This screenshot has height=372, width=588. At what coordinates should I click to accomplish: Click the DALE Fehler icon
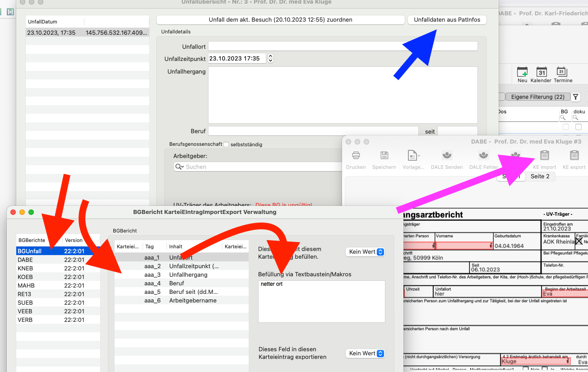click(484, 155)
